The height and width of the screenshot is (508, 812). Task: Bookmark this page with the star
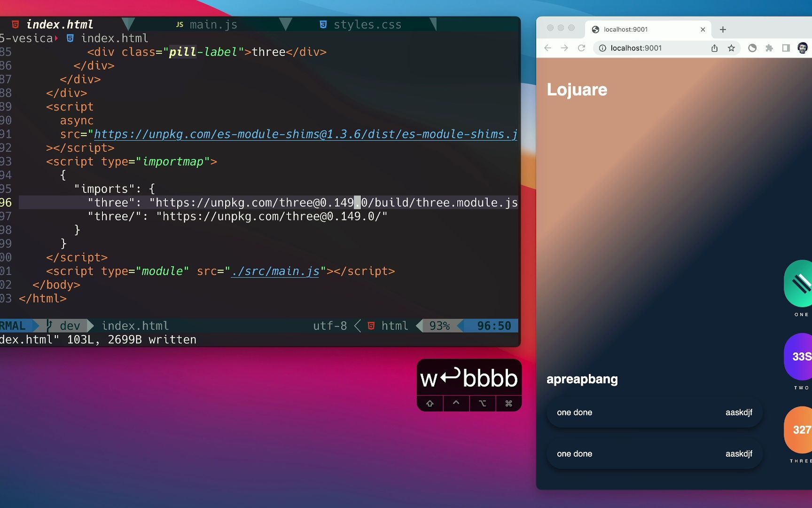click(x=731, y=48)
